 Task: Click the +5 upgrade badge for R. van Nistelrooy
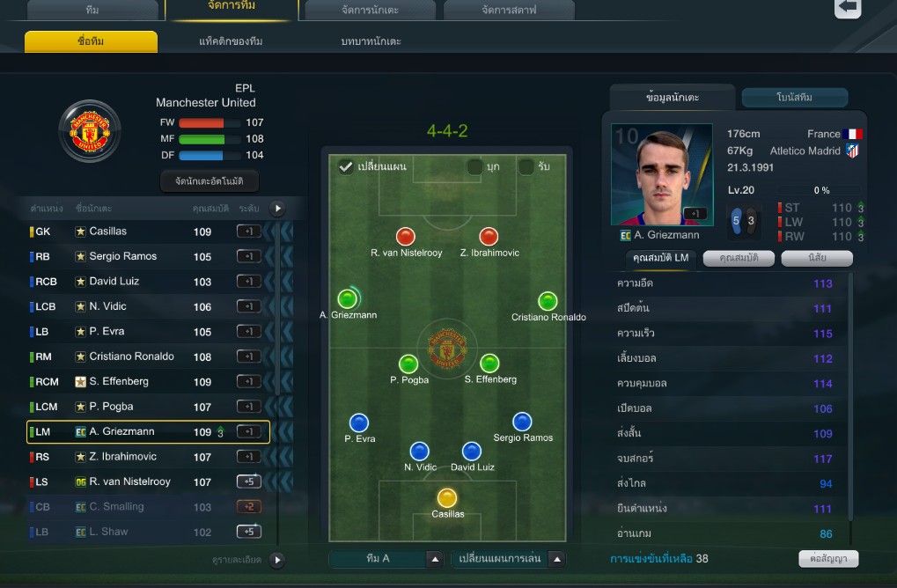(249, 481)
